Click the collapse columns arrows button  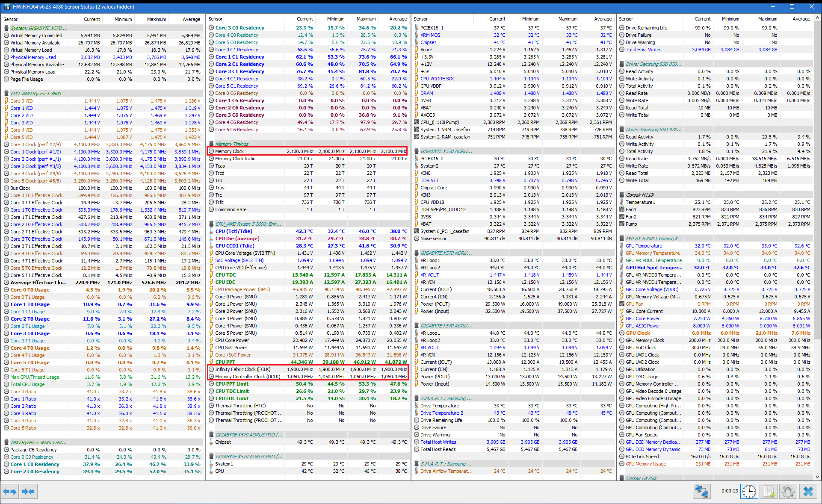[28, 492]
